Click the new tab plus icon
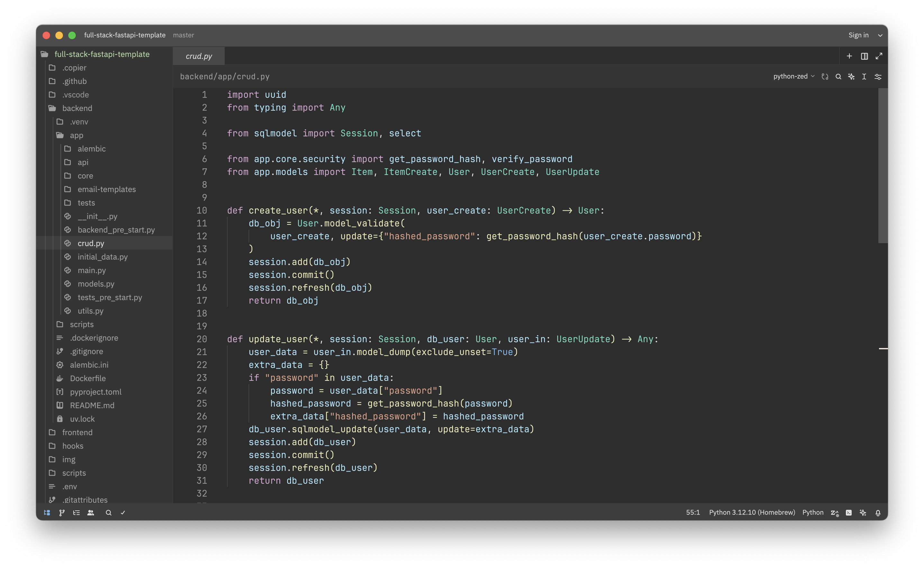Screen dimensions: 924x568 coord(849,56)
